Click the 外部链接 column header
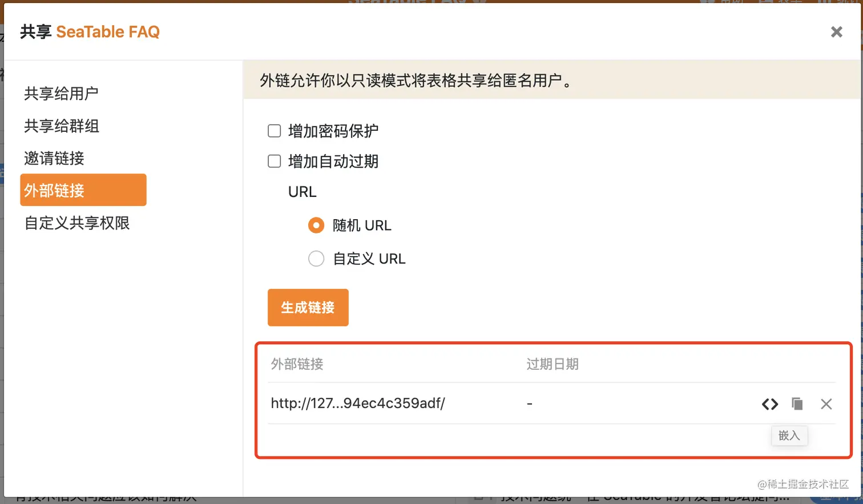This screenshot has width=863, height=504. 297,364
